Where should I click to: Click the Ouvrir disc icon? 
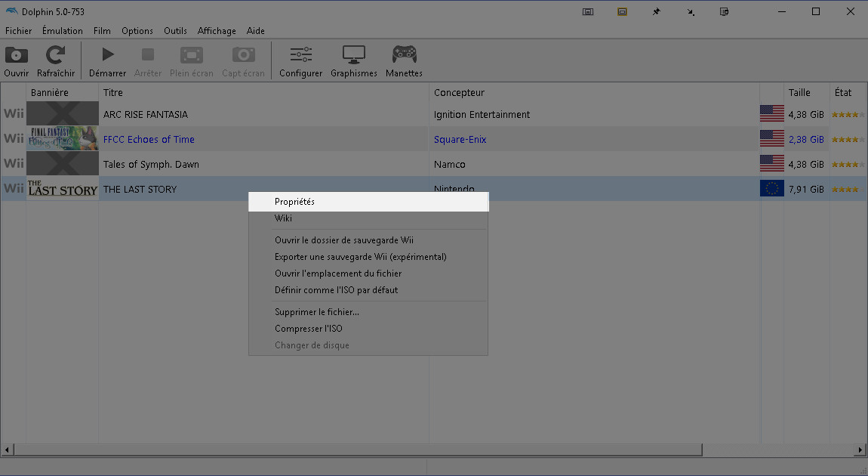[x=16, y=55]
